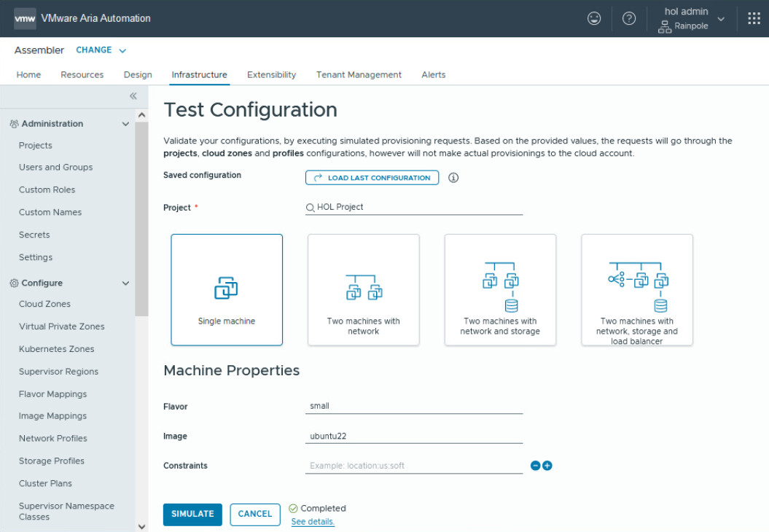Click the Single machine card icon

(x=226, y=288)
